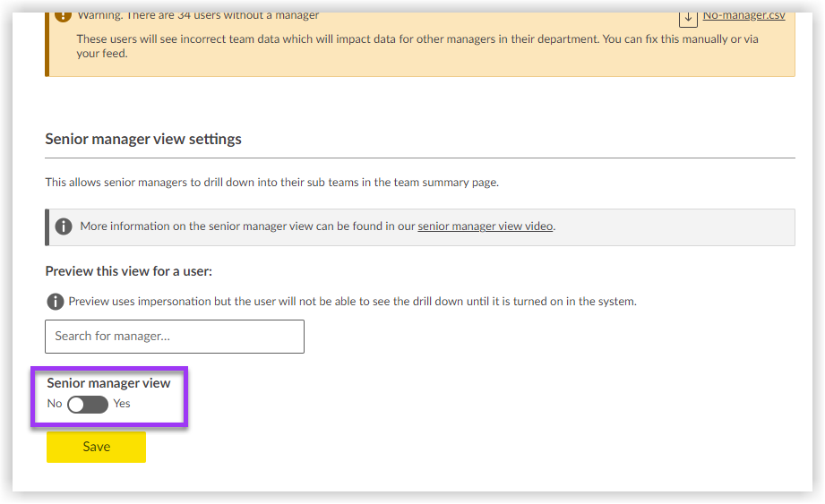The width and height of the screenshot is (825, 504).
Task: Open the senior manager view video link
Action: pos(486,226)
